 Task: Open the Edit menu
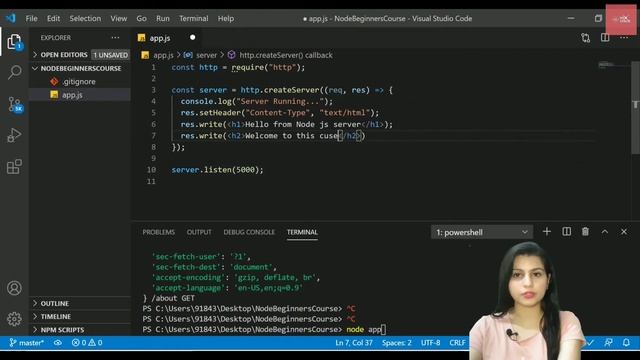point(53,18)
